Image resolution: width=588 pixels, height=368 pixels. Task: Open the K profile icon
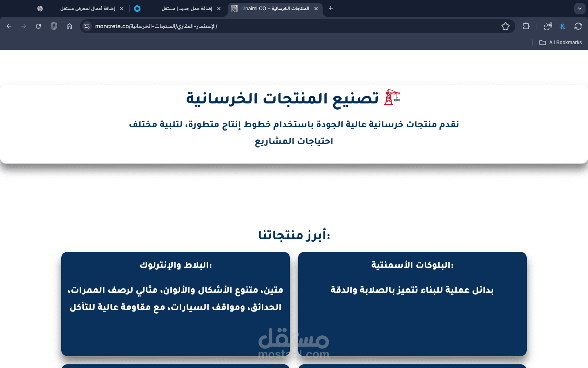point(562,26)
